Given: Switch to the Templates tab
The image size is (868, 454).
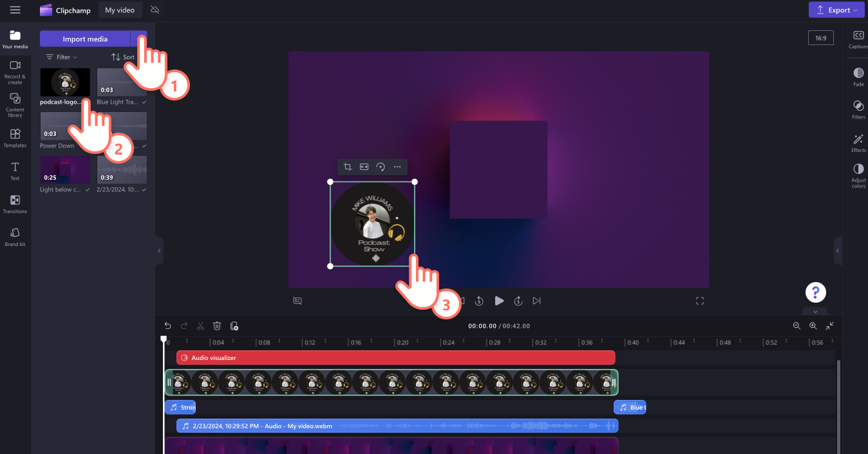Looking at the screenshot, I should tap(15, 137).
